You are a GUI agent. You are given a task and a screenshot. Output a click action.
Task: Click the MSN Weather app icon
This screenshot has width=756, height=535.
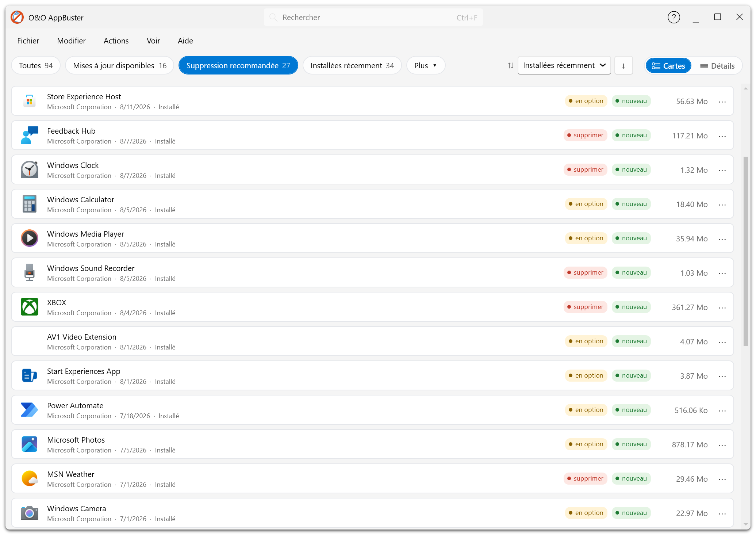point(30,478)
